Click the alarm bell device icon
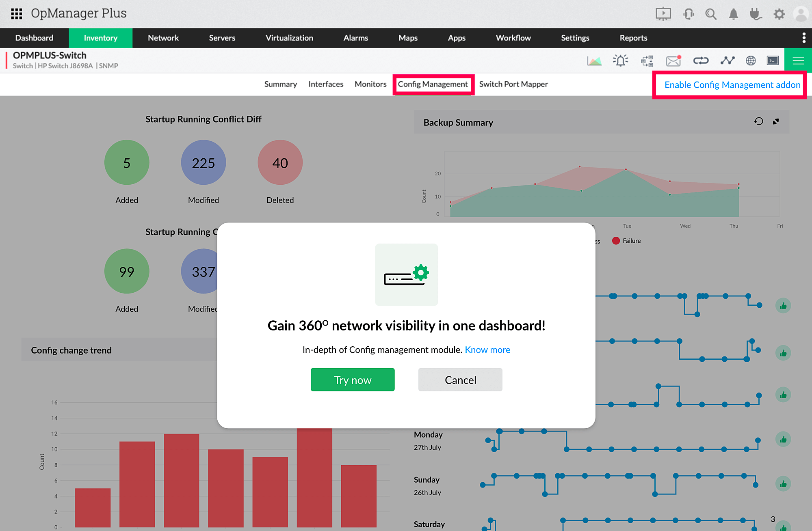This screenshot has height=531, width=812. [620, 61]
